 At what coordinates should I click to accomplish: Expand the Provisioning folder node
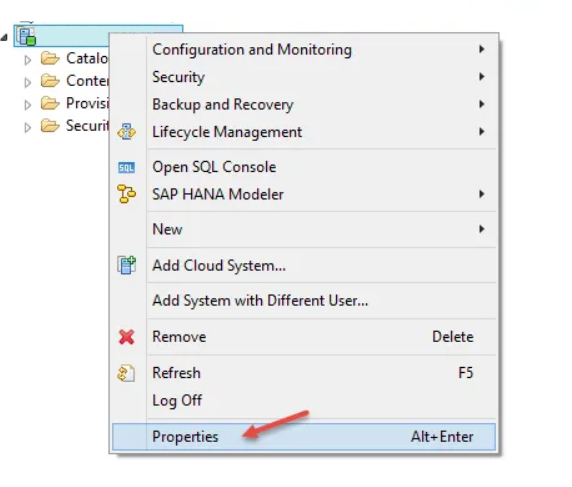point(28,105)
